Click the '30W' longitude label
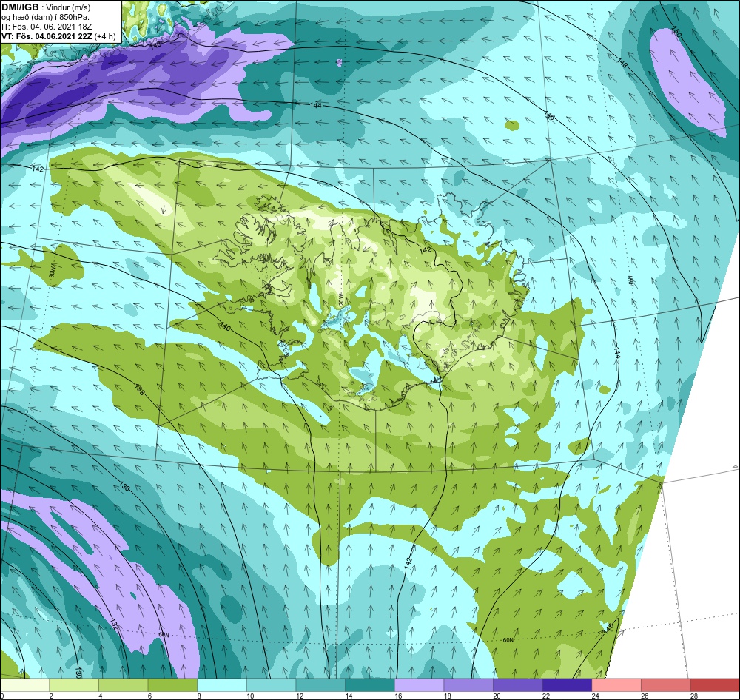 tap(53, 272)
